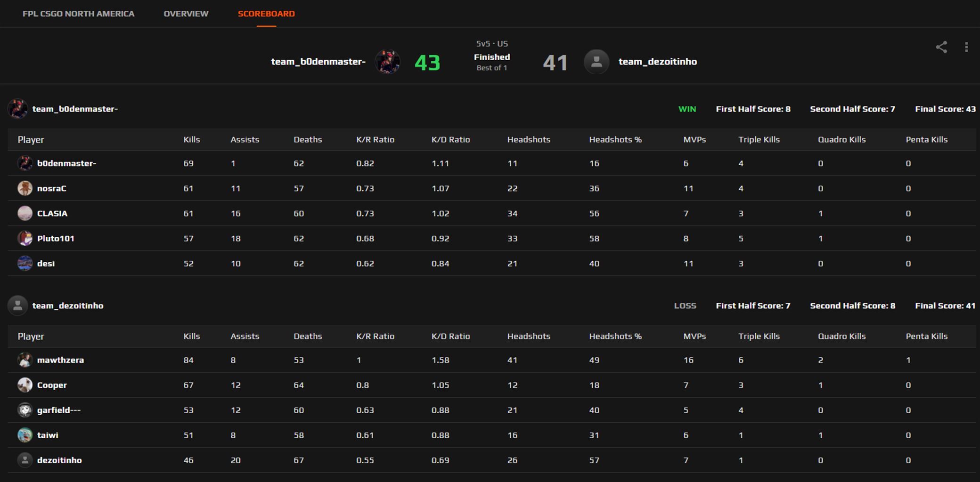Click garfield--- player avatar

point(25,410)
